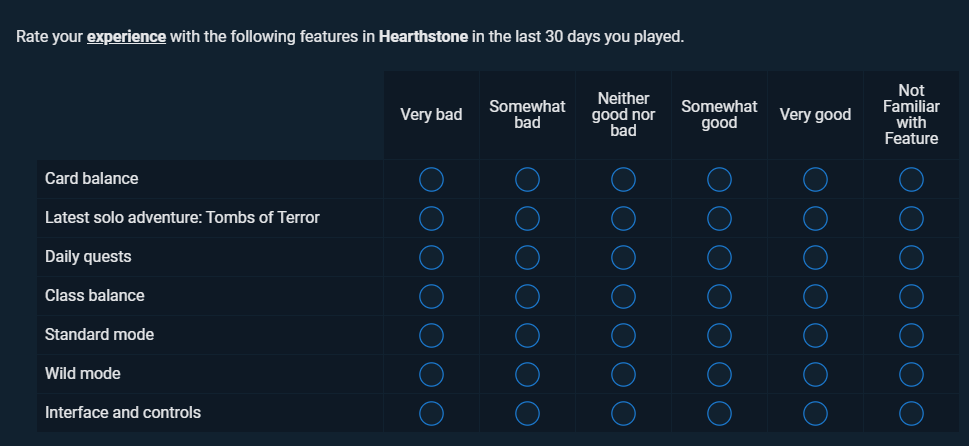The image size is (969, 446).
Task: Rate Card balance as Very bad
Action: pyautogui.click(x=431, y=180)
